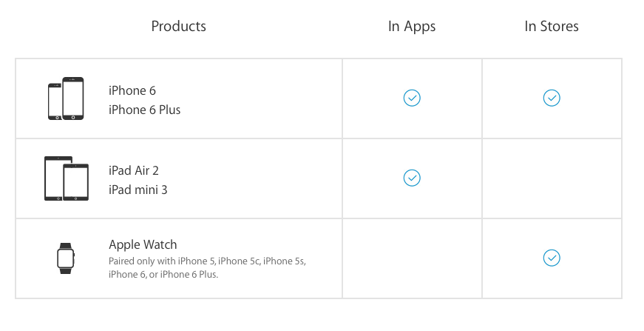Select the In Stores column header
Screen dimensions: 644x331
click(552, 27)
